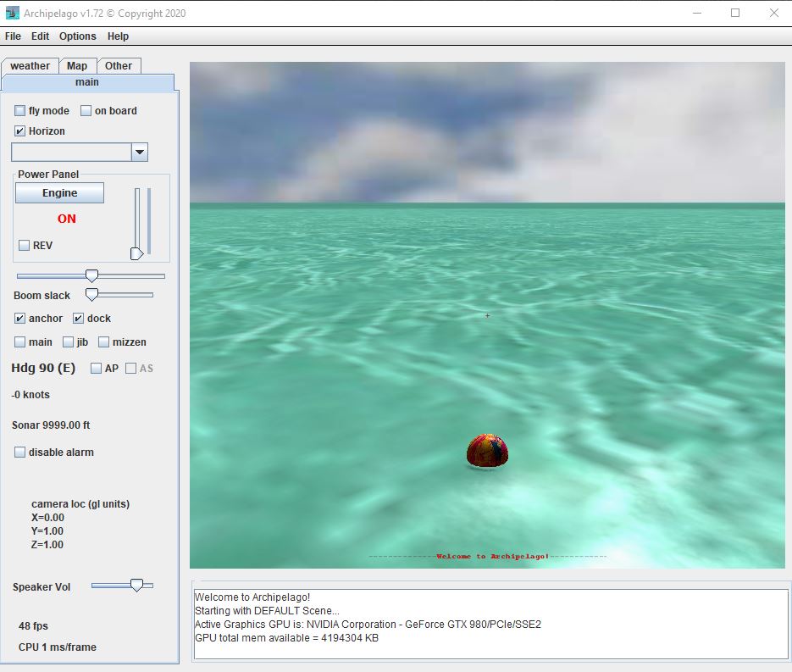
Task: Enable fly mode checkbox
Action: (20, 111)
